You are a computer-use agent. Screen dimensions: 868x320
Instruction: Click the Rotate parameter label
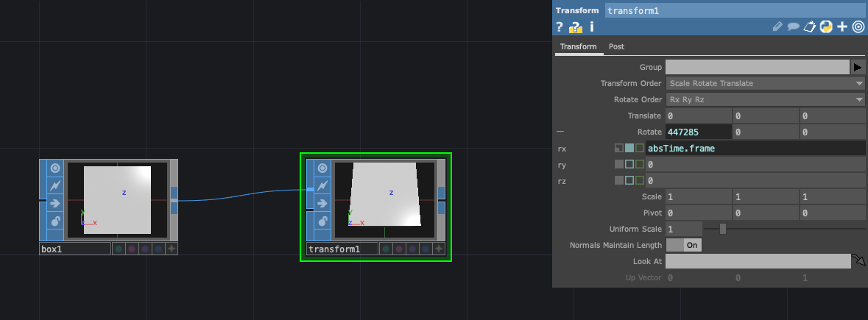649,132
